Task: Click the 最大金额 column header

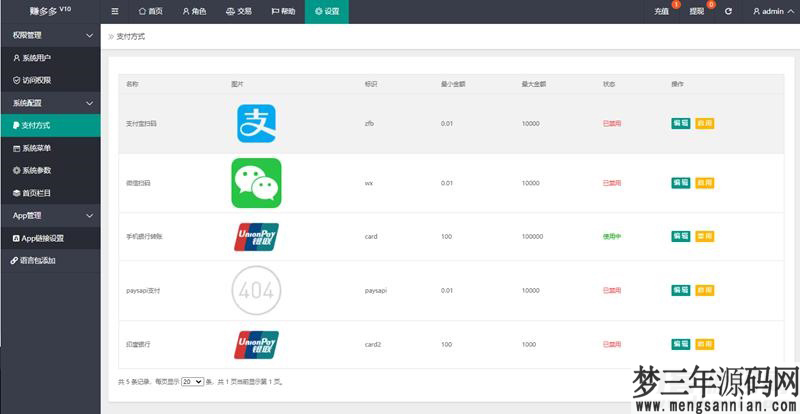Action: click(534, 84)
